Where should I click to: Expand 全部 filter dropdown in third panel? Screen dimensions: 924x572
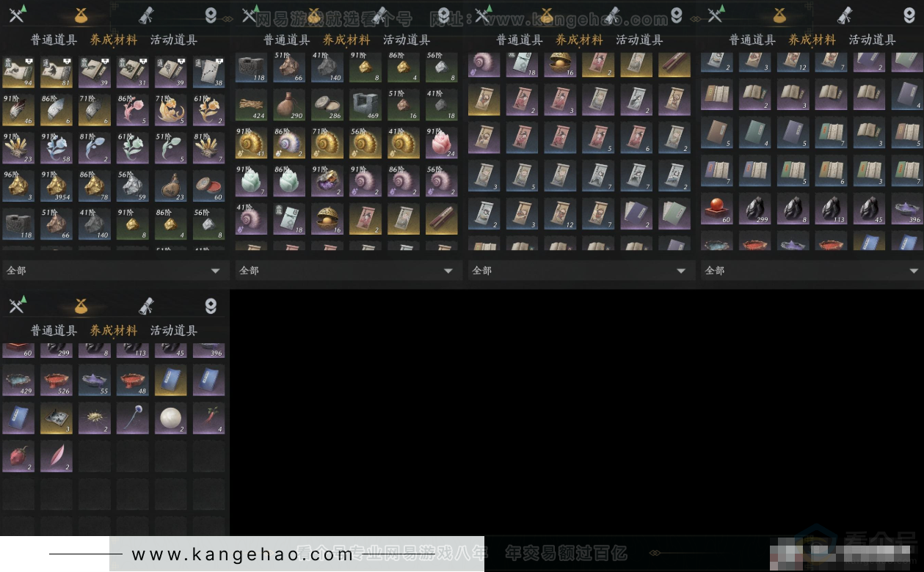coord(580,271)
